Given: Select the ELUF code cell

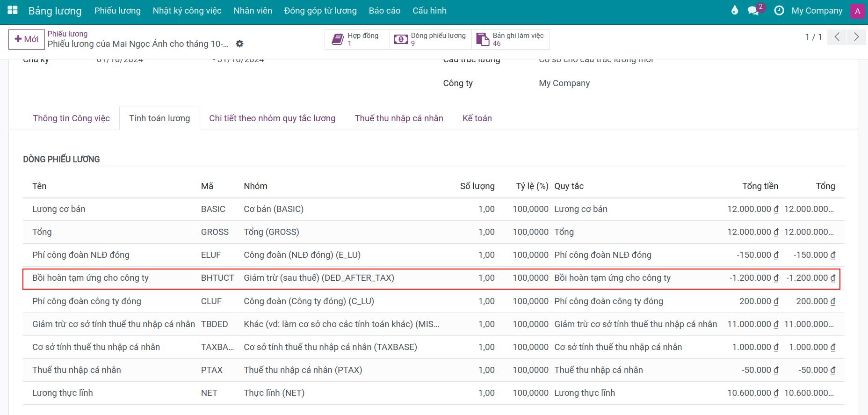Looking at the screenshot, I should [x=211, y=255].
